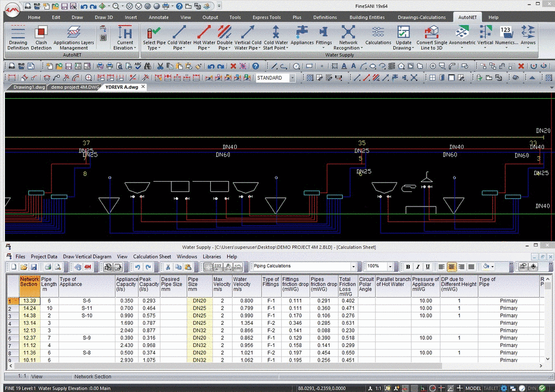555x392 pixels.
Task: Toggle right text alignment
Action: pyautogui.click(x=461, y=267)
